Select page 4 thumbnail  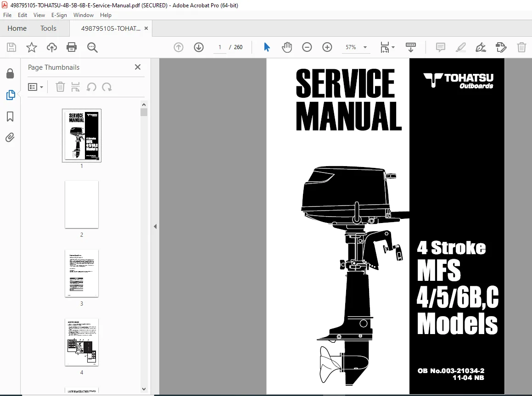coord(81,342)
